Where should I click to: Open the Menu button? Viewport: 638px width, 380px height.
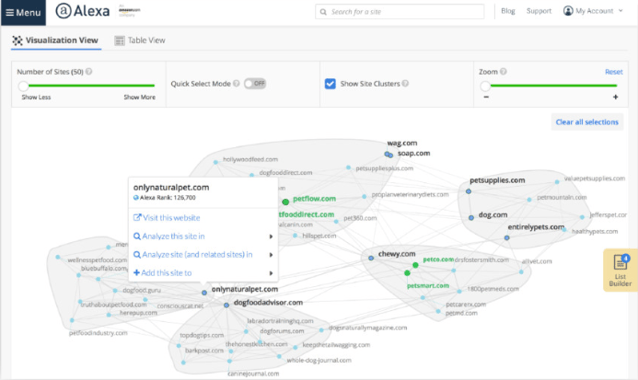pos(23,13)
